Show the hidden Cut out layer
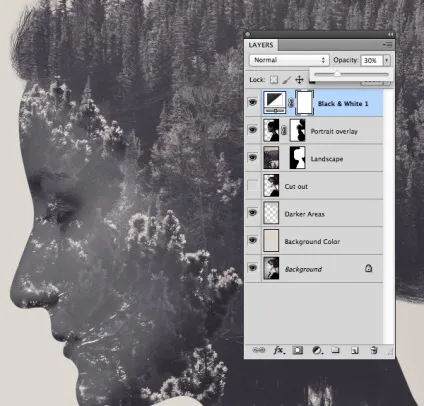The image size is (424, 406). click(x=253, y=185)
